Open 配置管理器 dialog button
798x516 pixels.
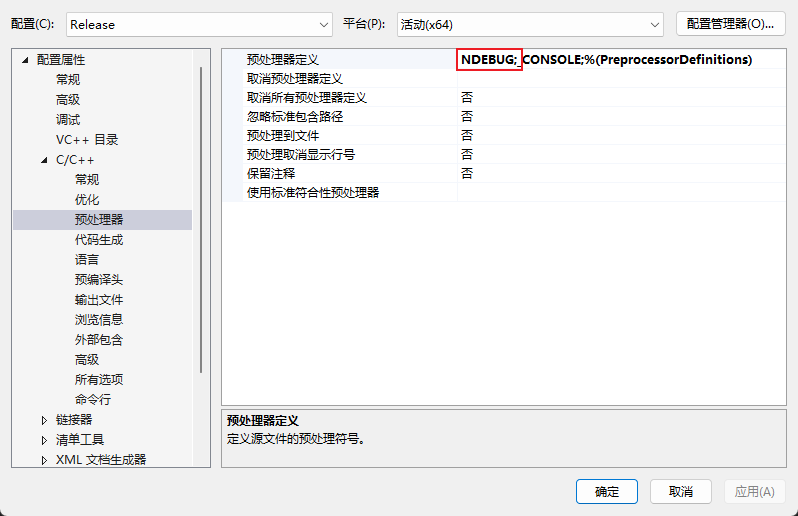click(730, 24)
